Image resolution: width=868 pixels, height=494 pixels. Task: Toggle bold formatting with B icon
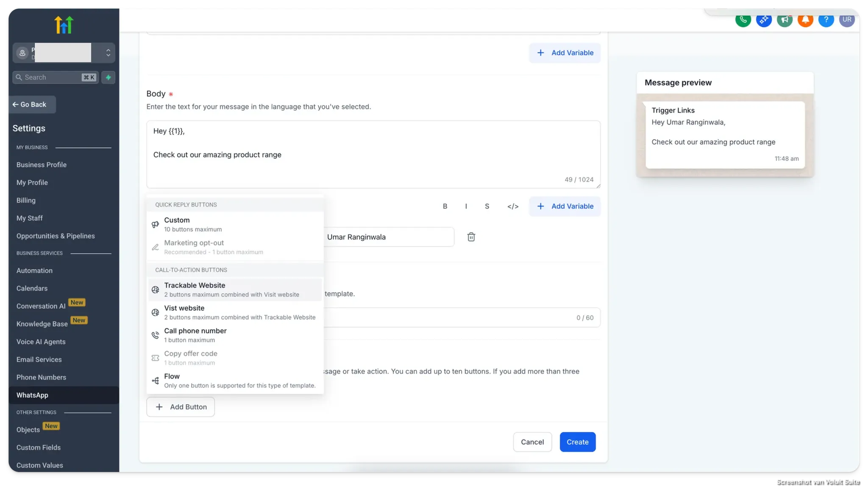pos(445,207)
